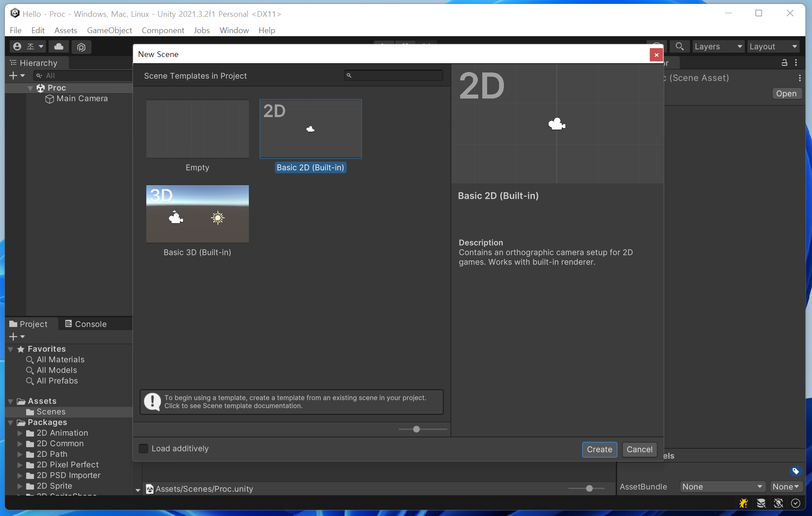
Task: Click the Cancel button
Action: [640, 449]
